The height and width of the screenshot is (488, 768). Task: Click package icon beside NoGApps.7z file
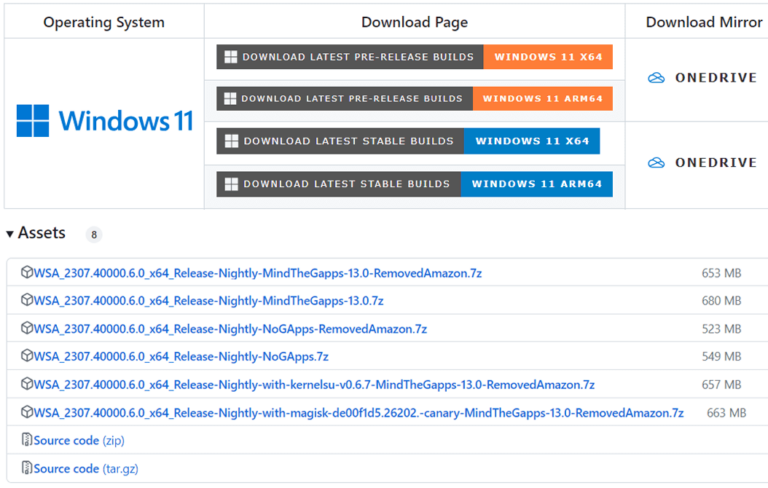27,356
